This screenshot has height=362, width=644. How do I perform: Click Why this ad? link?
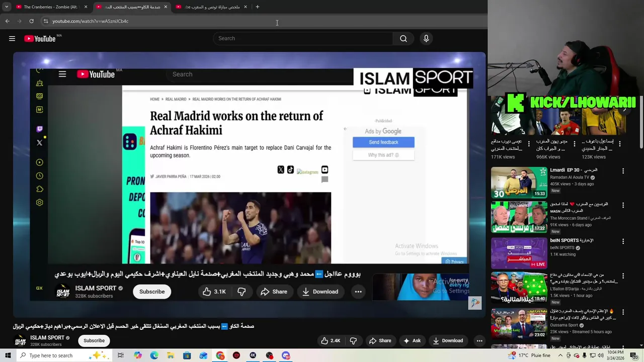click(x=383, y=155)
